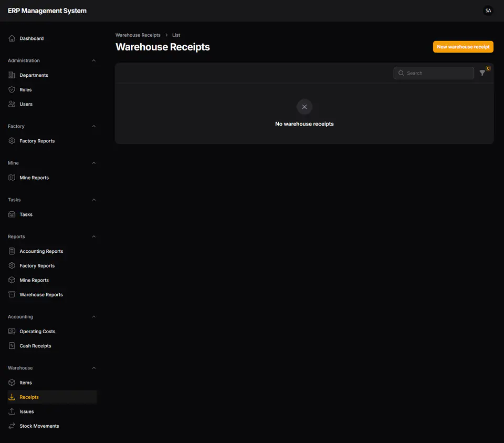This screenshot has height=443, width=504.
Task: Follow the Warehouse Receipts breadcrumb link
Action: click(x=138, y=35)
